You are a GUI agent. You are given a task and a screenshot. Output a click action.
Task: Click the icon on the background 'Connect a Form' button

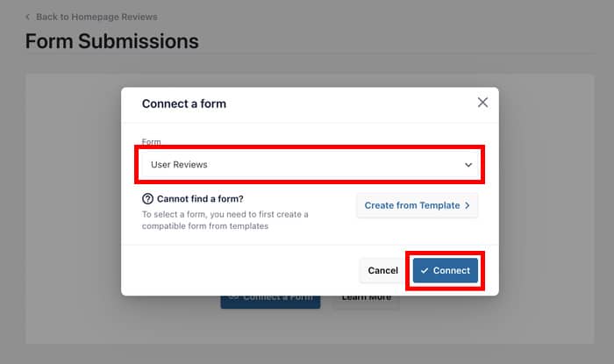(232, 297)
